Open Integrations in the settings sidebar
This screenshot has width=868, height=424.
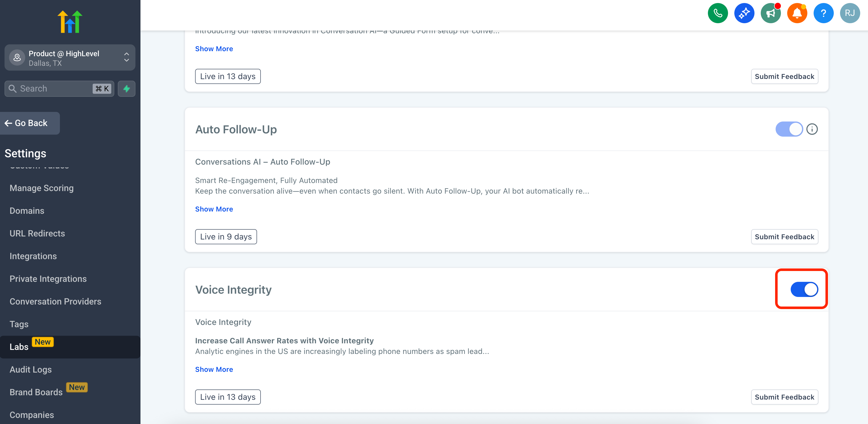pyautogui.click(x=33, y=256)
